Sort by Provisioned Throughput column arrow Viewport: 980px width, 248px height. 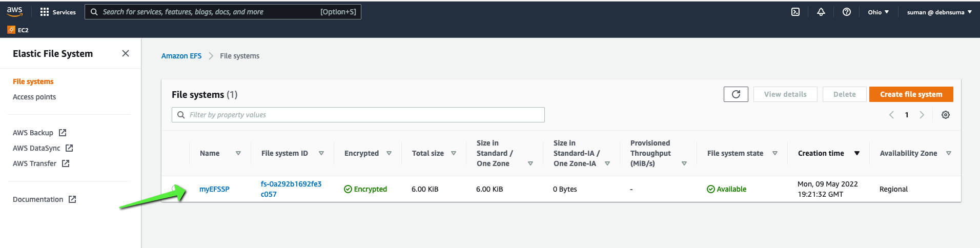tap(684, 163)
